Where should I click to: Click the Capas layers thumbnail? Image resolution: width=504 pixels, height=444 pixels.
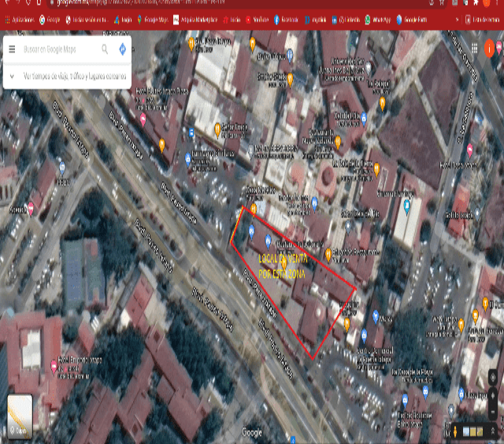tap(20, 416)
